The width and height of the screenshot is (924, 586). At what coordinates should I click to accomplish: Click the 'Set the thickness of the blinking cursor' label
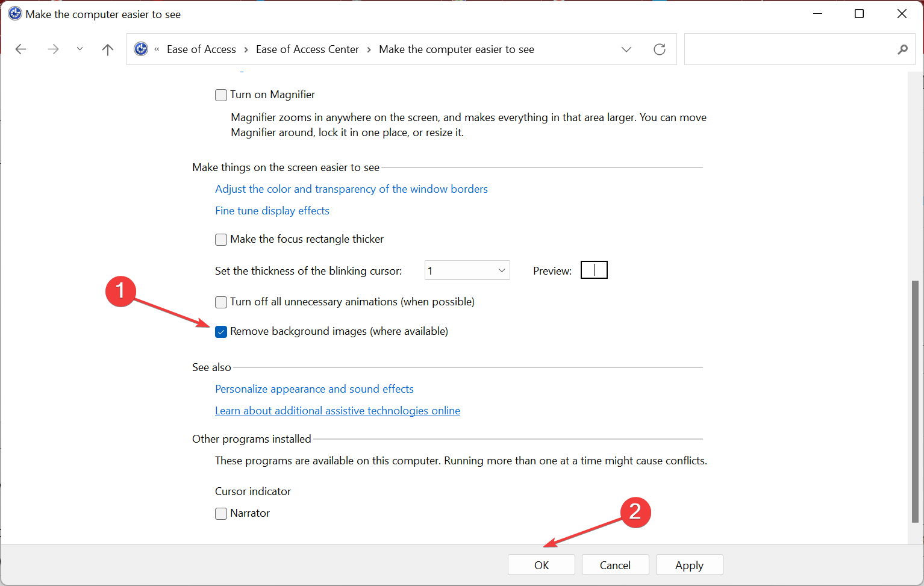click(x=308, y=271)
